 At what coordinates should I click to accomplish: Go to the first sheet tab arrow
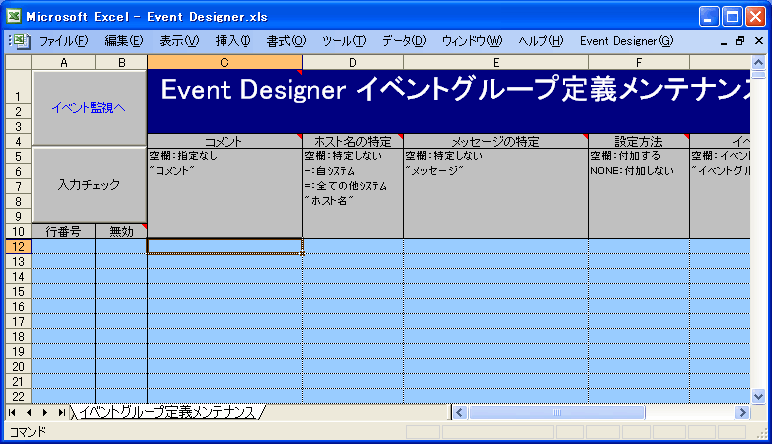pyautogui.click(x=13, y=412)
